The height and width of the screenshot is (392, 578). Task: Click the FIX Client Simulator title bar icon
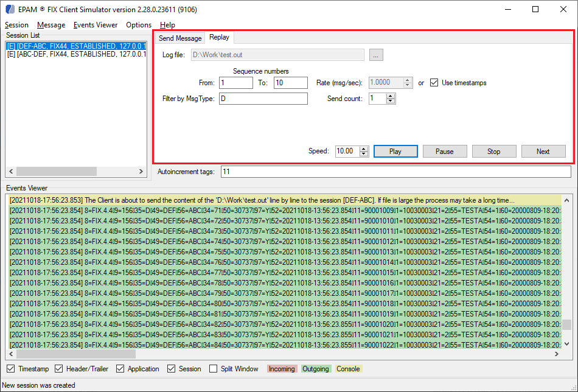point(10,9)
